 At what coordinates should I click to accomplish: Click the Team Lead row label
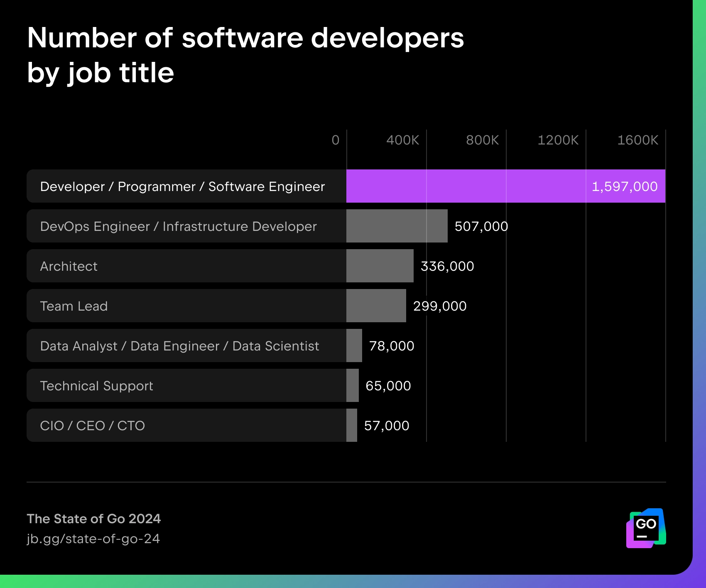pos(74,306)
